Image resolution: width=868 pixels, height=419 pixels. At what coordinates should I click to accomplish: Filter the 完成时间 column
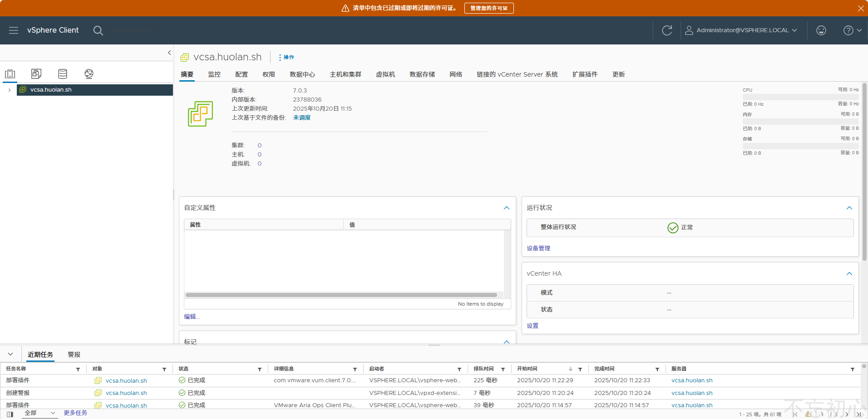(x=657, y=369)
